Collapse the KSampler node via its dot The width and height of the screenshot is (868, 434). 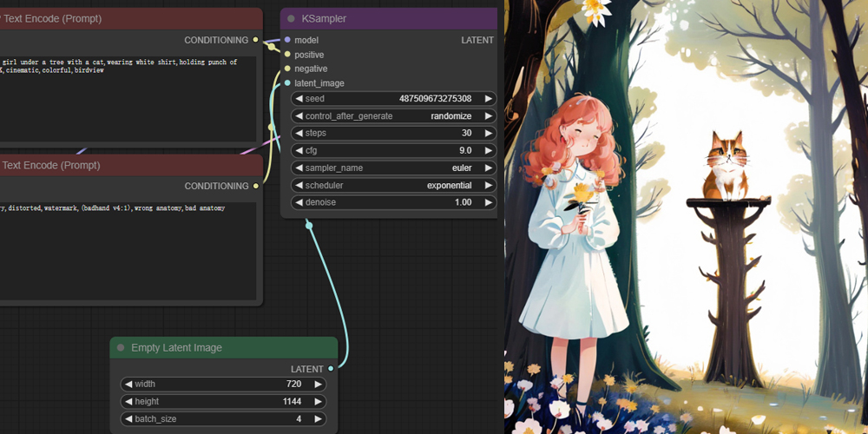[291, 19]
